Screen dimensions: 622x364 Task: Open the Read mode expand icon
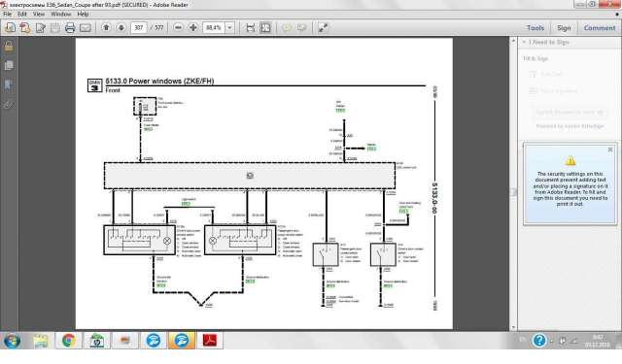(324, 28)
